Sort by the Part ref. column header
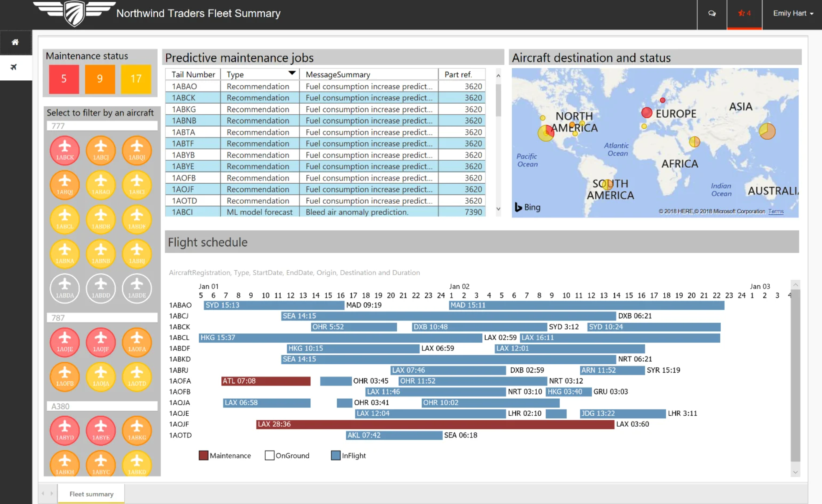Image resolution: width=822 pixels, height=504 pixels. click(x=462, y=74)
